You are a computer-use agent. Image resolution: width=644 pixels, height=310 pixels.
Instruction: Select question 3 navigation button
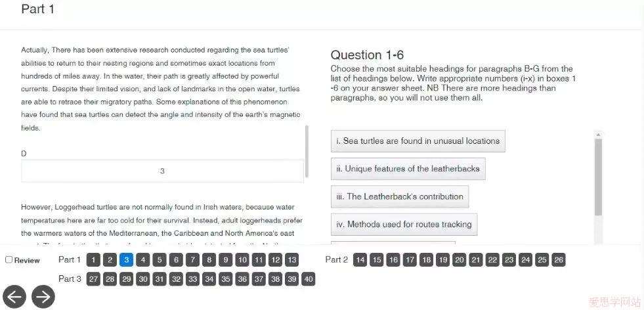pos(127,260)
